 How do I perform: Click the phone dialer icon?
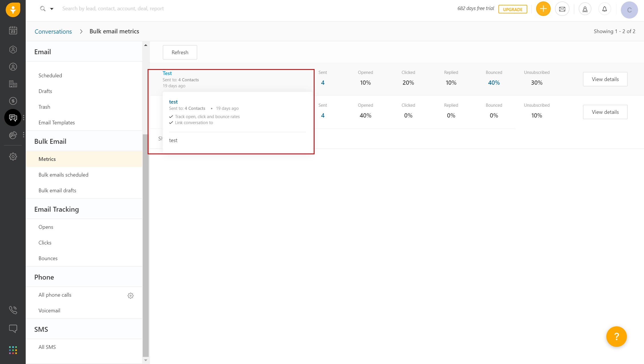[x=13, y=310]
